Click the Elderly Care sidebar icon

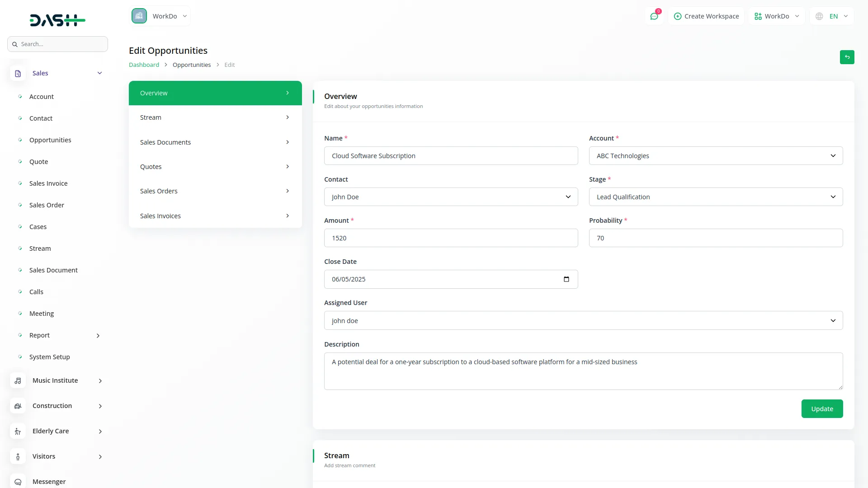[x=18, y=432]
